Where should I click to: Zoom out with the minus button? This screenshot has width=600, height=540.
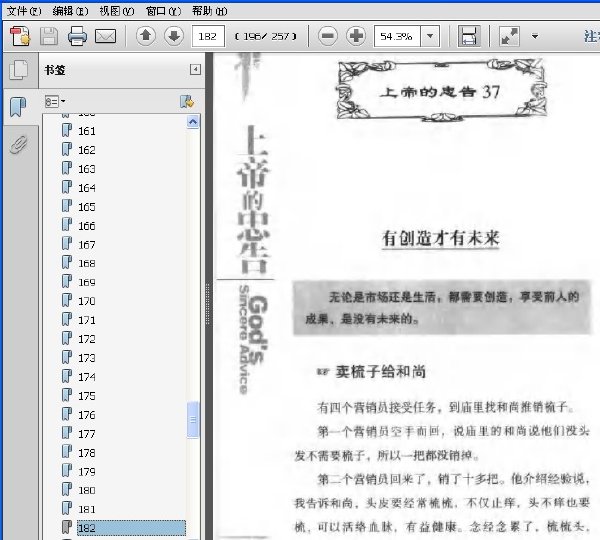[328, 36]
